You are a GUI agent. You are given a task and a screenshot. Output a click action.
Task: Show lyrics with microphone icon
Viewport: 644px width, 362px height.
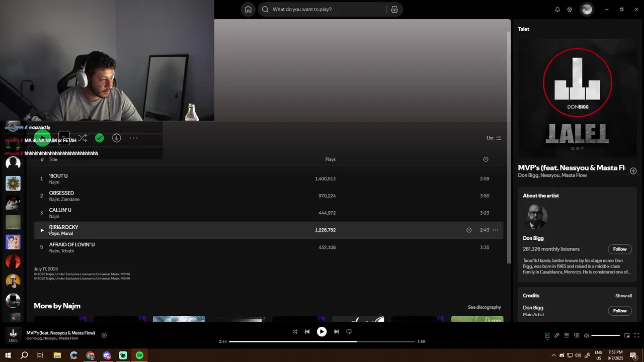point(556,335)
